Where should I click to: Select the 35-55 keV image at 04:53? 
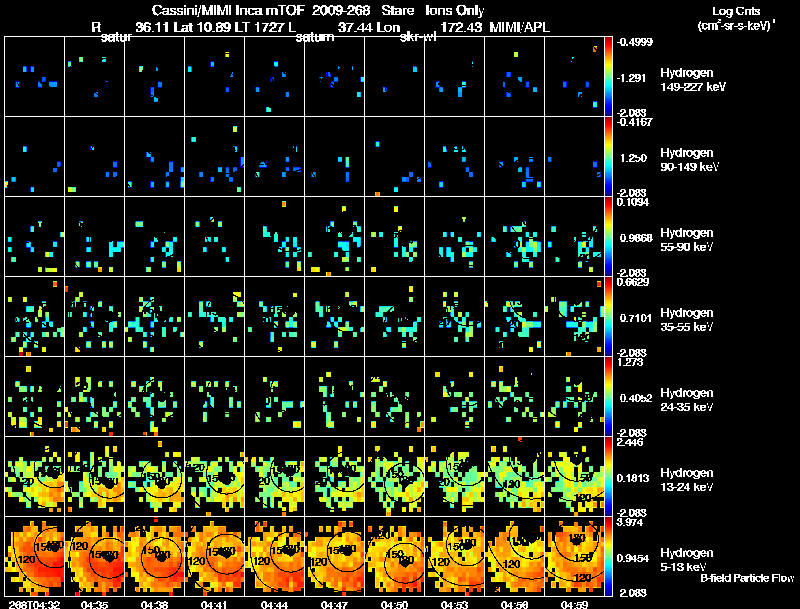(455, 317)
